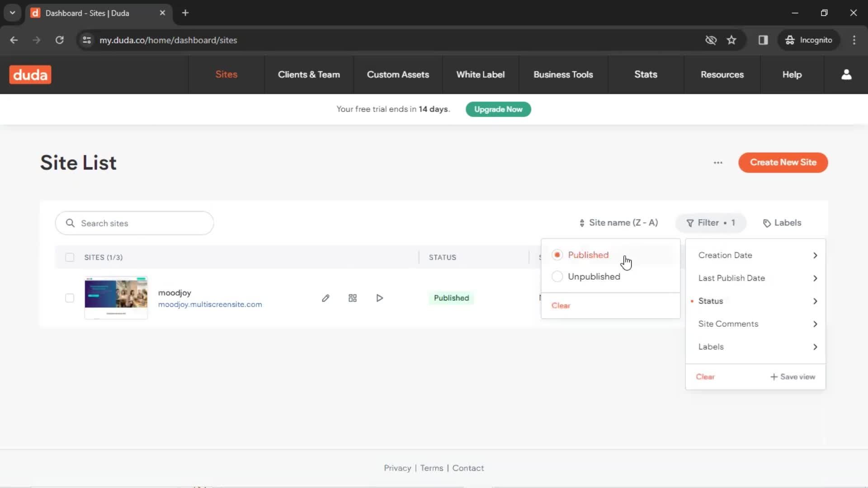Click the Search sites input field

pyautogui.click(x=134, y=223)
